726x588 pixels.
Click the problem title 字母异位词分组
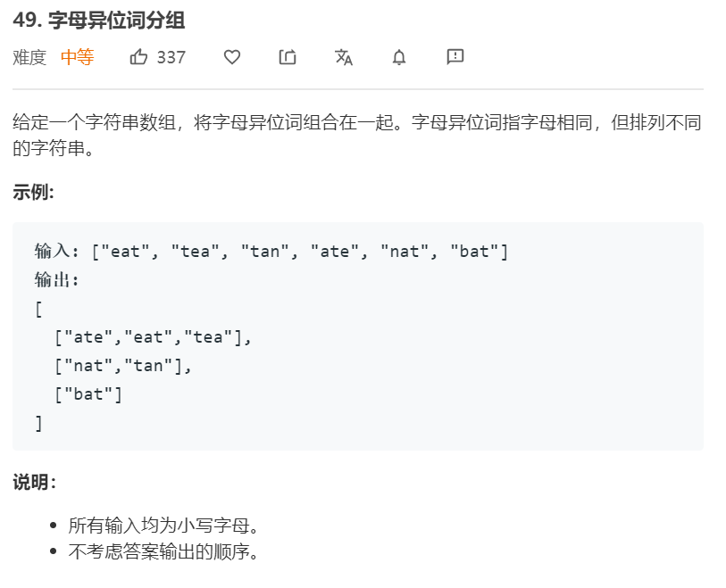pyautogui.click(x=117, y=21)
